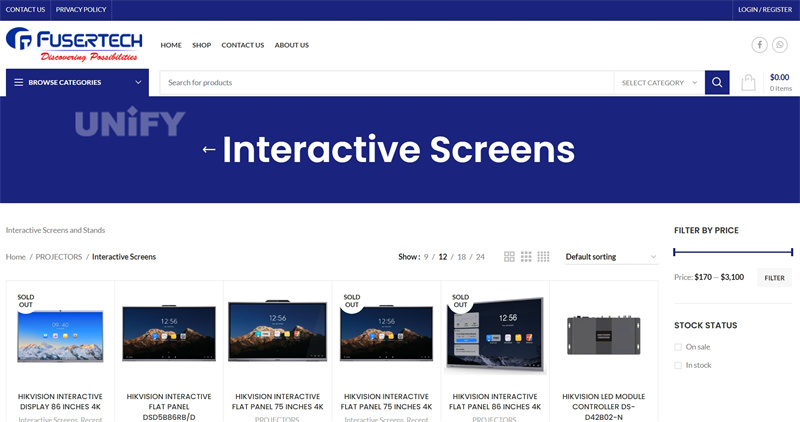This screenshot has height=422, width=800.
Task: Click Home in the breadcrumb
Action: tap(15, 257)
